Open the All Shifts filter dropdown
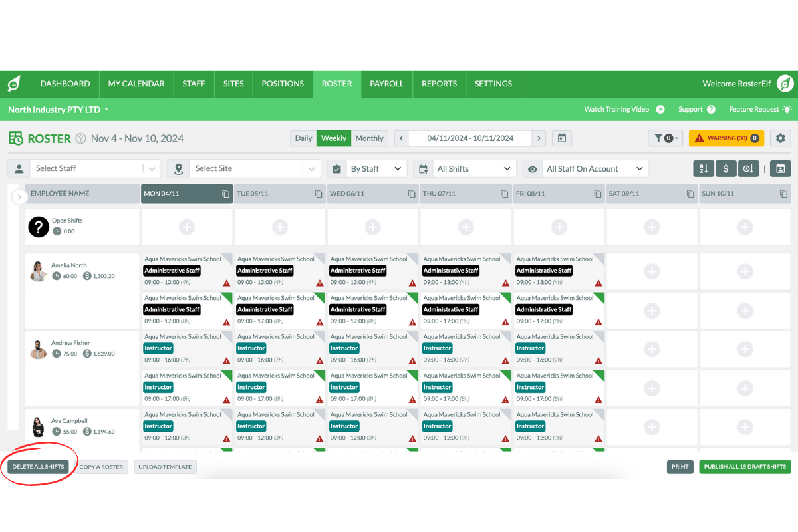This screenshot has height=532, width=798. (474, 169)
